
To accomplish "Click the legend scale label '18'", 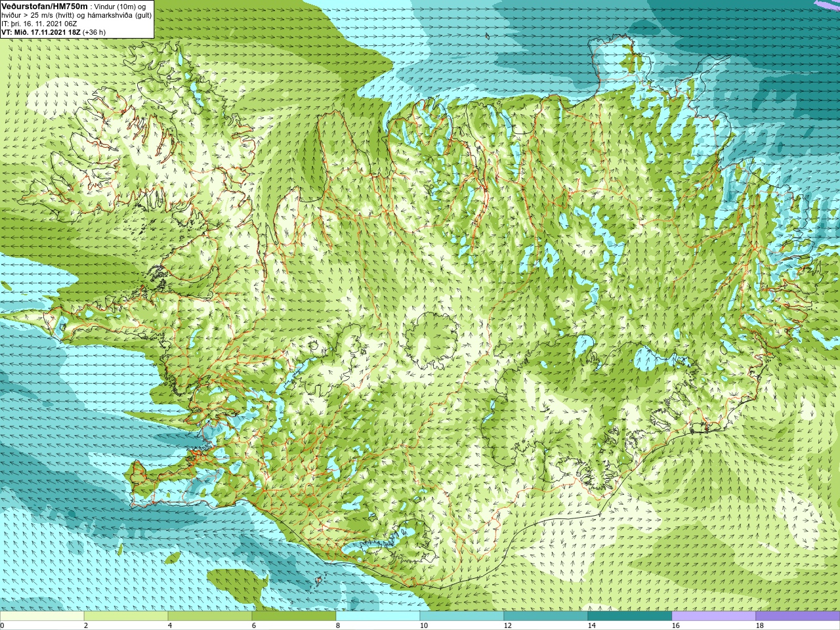I will click(759, 625).
